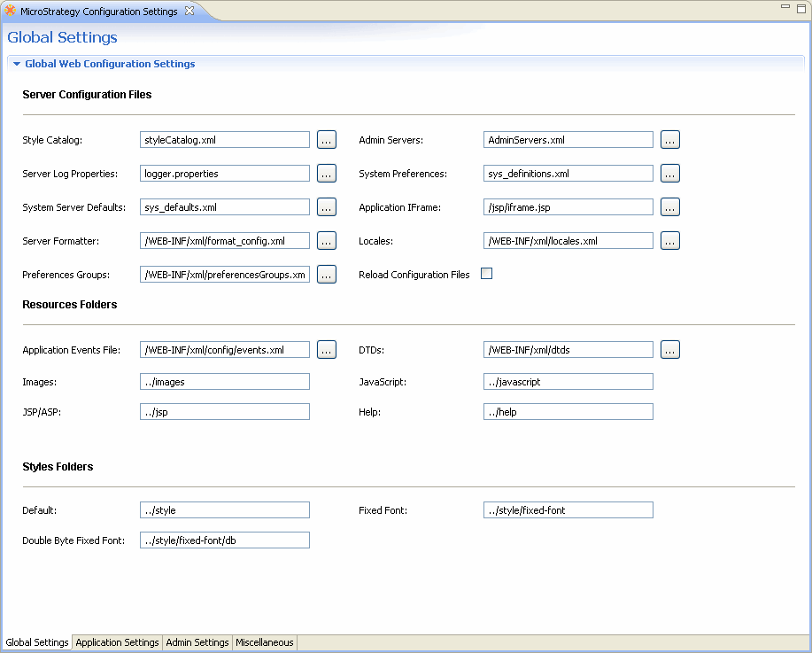Edit the Double Byte Fixed Font field
The width and height of the screenshot is (812, 653).
[x=225, y=540]
